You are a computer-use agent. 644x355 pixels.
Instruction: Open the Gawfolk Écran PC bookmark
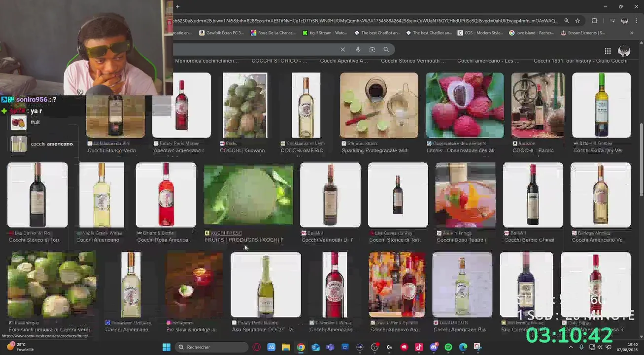click(222, 33)
